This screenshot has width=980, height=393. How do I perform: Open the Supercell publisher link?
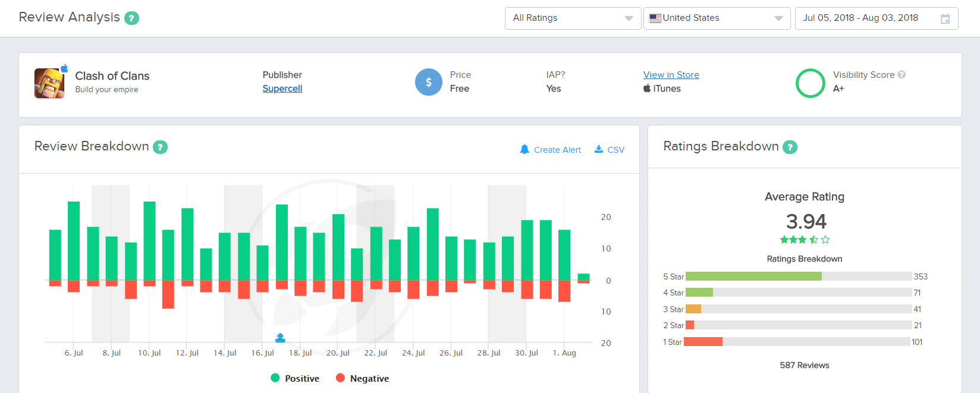[282, 89]
